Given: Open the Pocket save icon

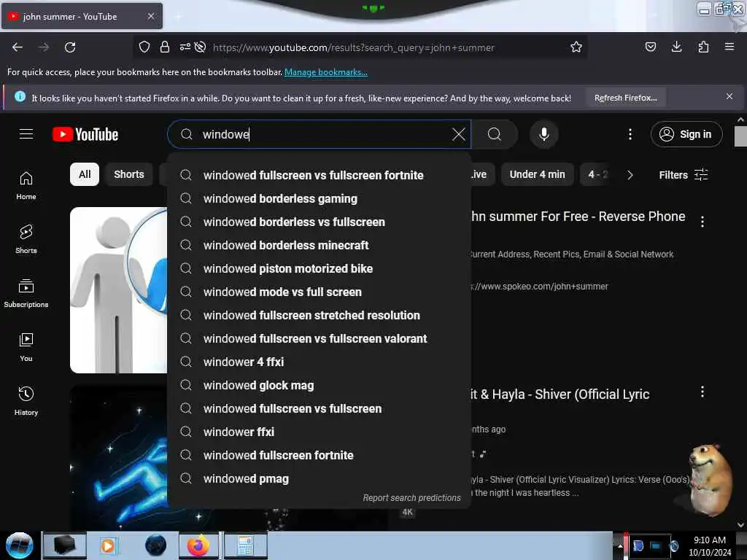Looking at the screenshot, I should (x=650, y=47).
